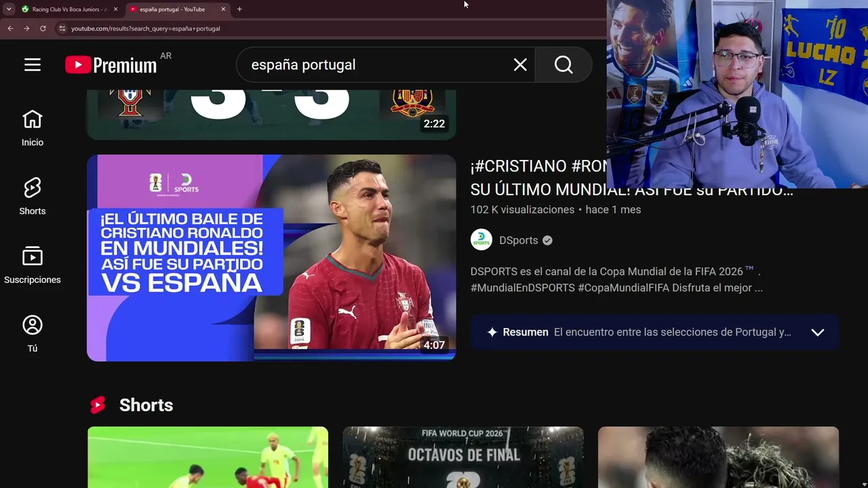The width and height of the screenshot is (868, 488).
Task: Switch to Racing Club Vs Boca Juniors tab
Action: pyautogui.click(x=70, y=9)
